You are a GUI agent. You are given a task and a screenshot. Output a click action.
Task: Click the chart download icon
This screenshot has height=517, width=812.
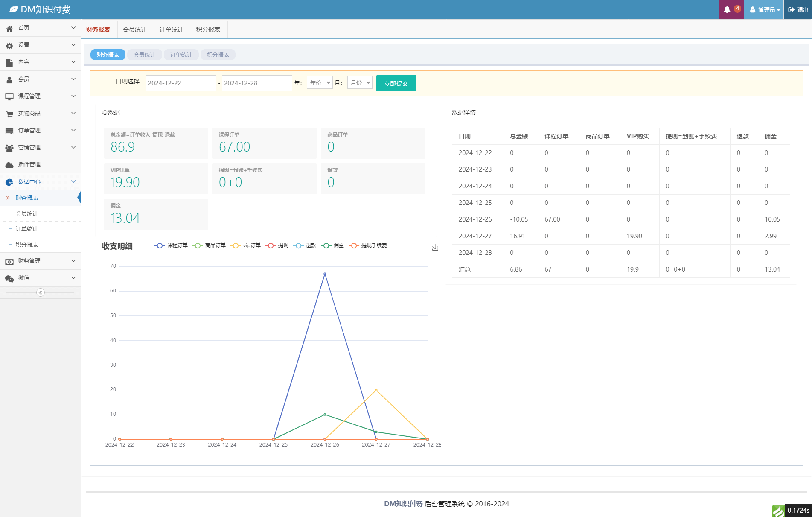(435, 248)
